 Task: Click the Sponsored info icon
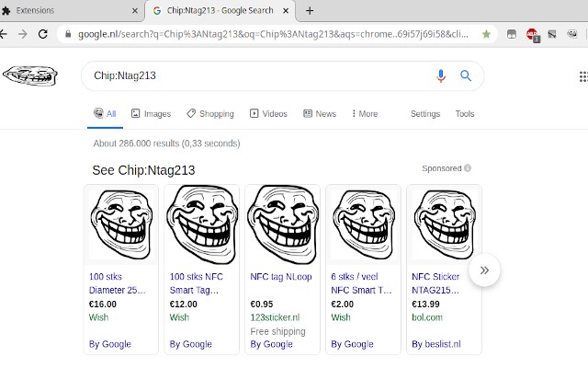468,168
